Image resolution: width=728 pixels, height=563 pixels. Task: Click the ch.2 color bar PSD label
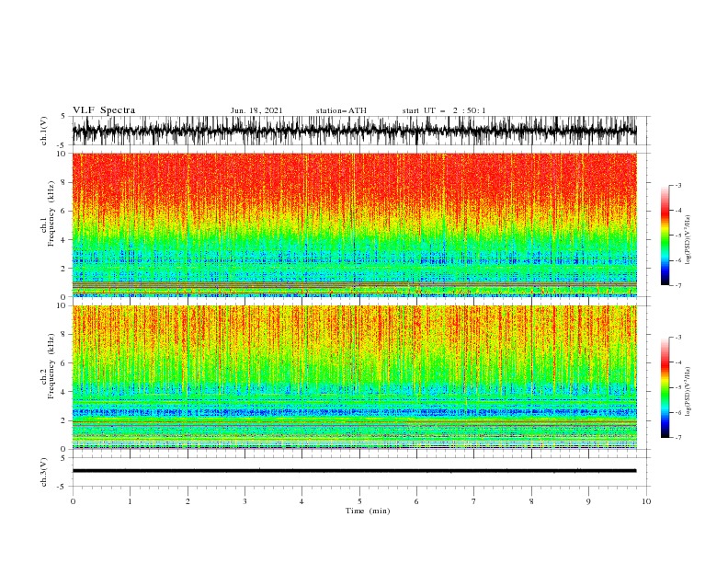pyautogui.click(x=688, y=391)
